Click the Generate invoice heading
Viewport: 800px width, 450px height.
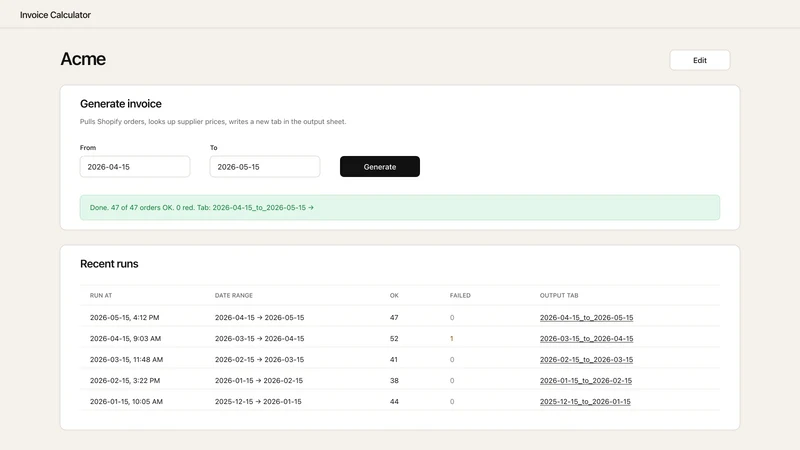(x=121, y=104)
